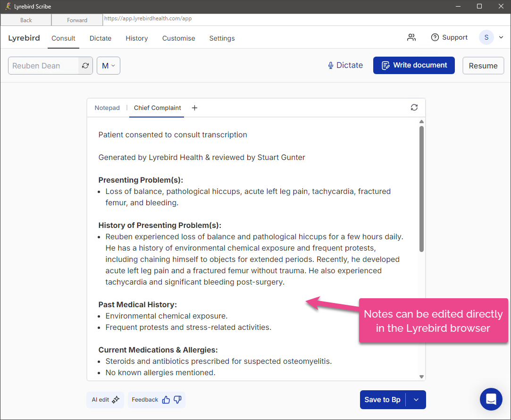Click 'Generated by Lyrebird Health' line

pos(202,157)
